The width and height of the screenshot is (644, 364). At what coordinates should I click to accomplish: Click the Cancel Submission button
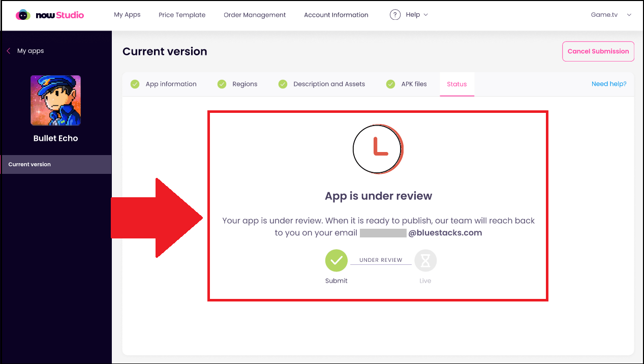[598, 51]
